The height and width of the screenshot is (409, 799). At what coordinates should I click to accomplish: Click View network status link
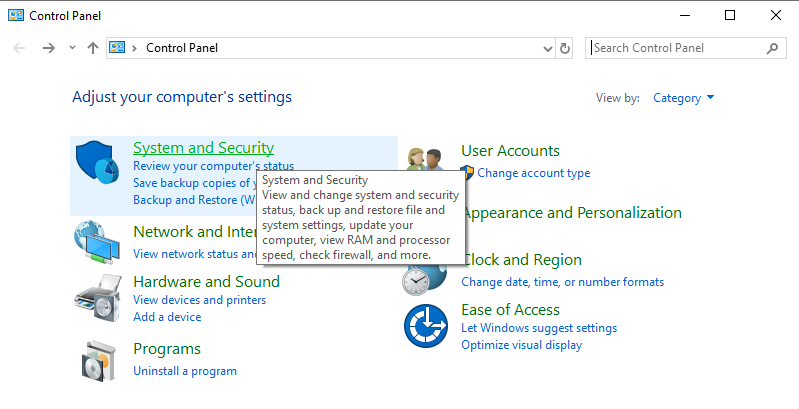[195, 254]
